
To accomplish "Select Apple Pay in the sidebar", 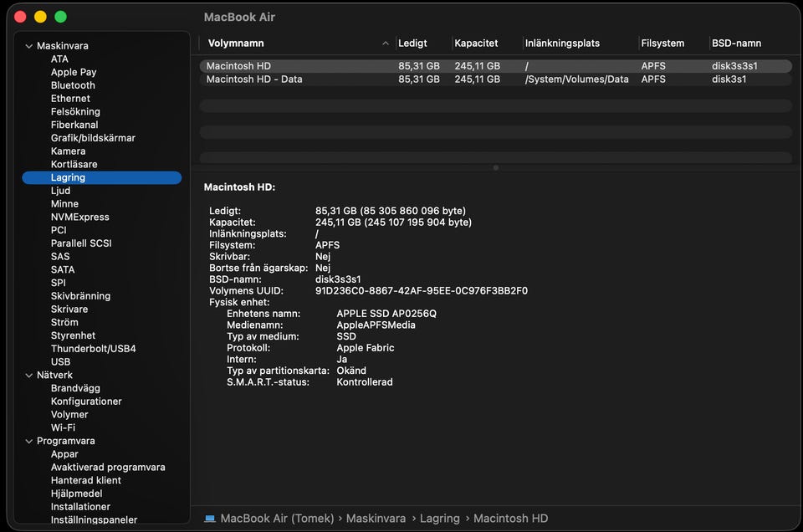I will (74, 72).
